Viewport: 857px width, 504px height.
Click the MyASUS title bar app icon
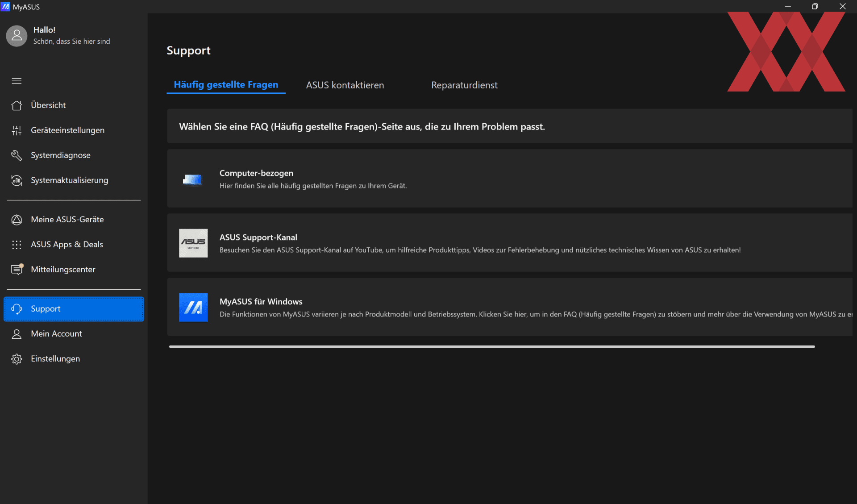point(5,7)
